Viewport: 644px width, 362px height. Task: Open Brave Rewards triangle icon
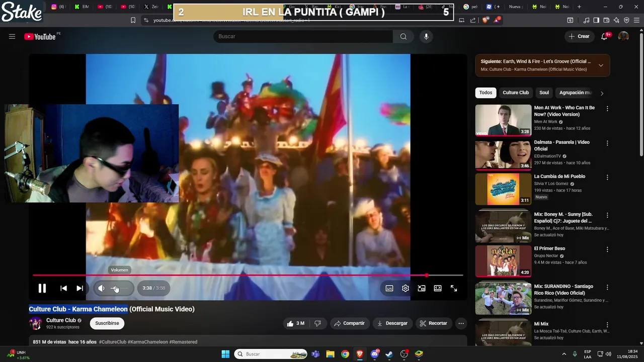(497, 20)
